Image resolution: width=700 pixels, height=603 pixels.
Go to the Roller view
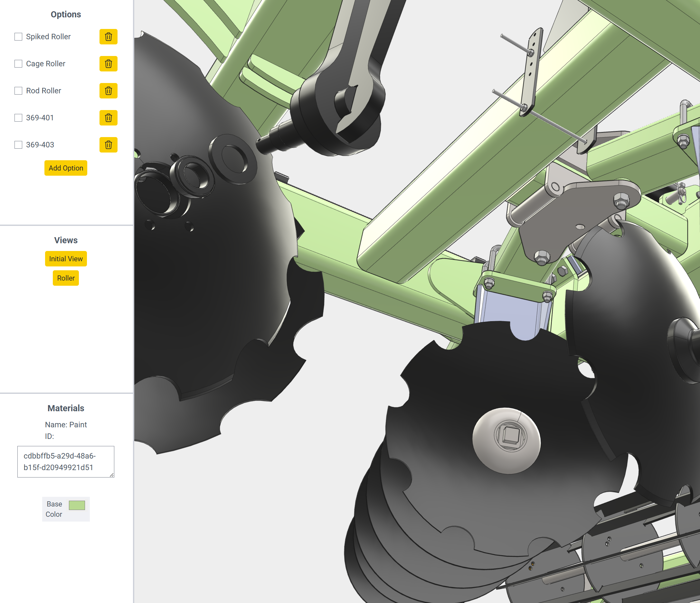66,278
